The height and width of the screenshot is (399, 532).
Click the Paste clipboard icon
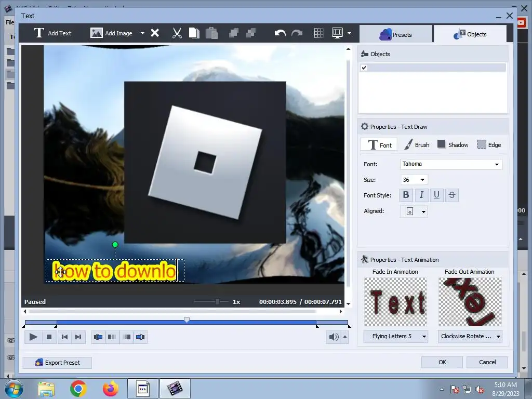pos(212,33)
